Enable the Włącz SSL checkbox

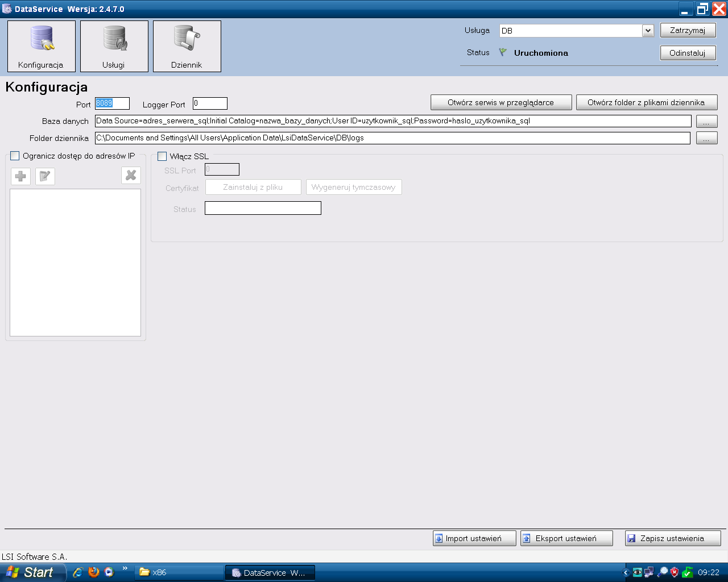[162, 156]
